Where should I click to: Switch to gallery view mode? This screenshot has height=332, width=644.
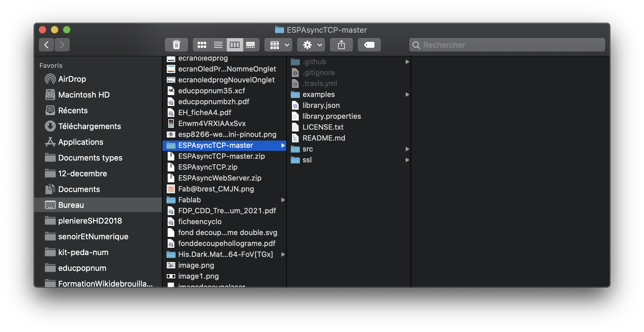[x=251, y=45]
